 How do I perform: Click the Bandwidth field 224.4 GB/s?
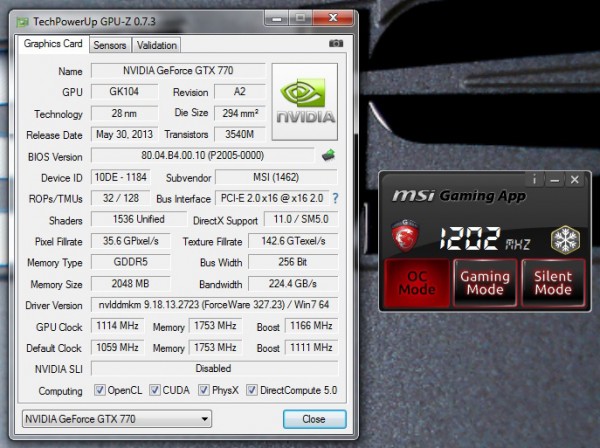tap(293, 284)
